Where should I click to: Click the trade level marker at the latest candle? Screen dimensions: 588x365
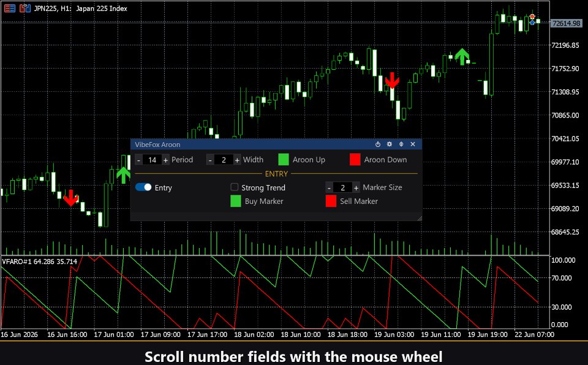pyautogui.click(x=532, y=20)
